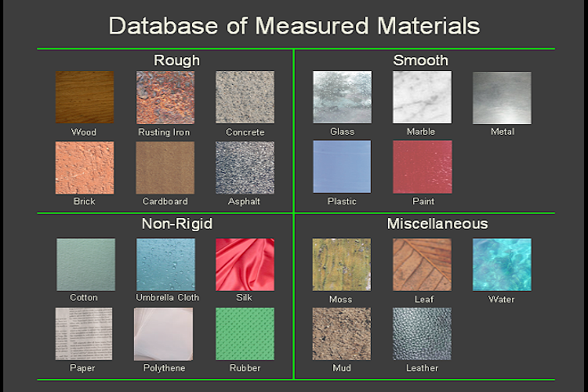Click the Cotton fabric thumbnail

[85, 265]
